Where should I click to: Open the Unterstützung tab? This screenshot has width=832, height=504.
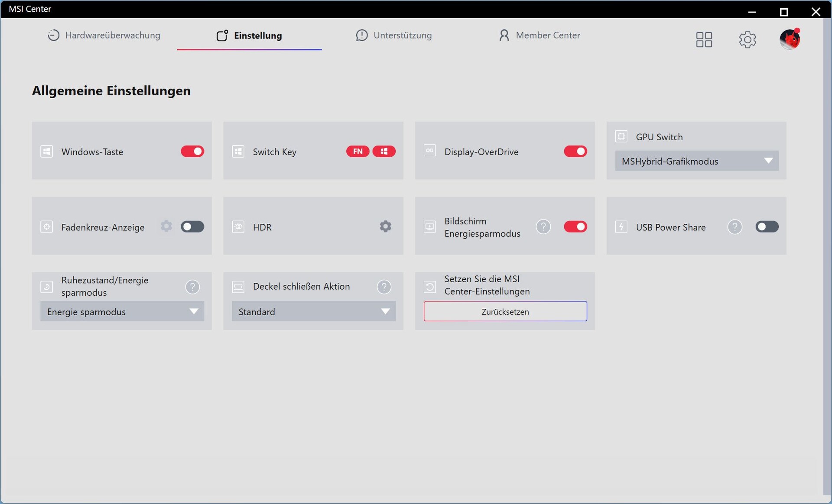click(x=393, y=36)
